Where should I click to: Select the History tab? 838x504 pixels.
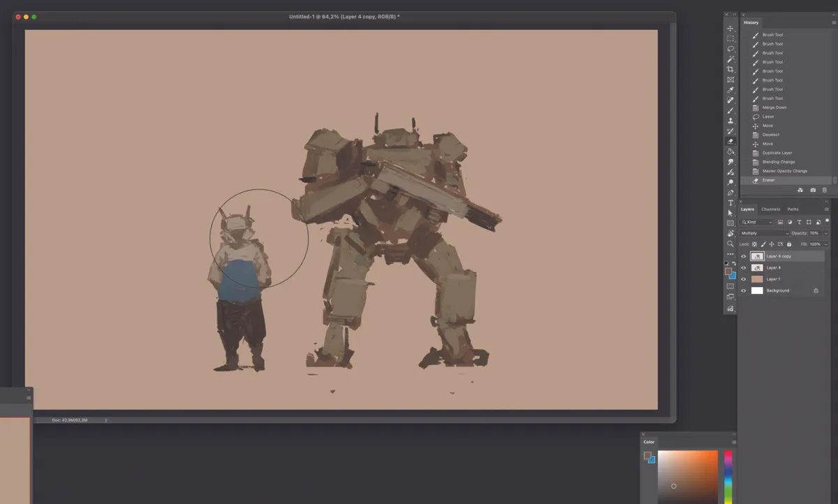[751, 22]
